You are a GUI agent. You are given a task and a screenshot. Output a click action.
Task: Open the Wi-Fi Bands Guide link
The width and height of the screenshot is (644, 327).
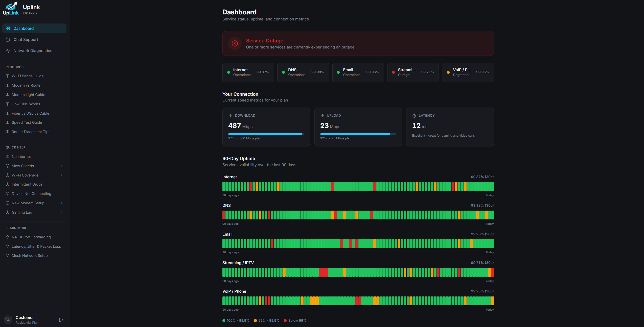pos(28,76)
